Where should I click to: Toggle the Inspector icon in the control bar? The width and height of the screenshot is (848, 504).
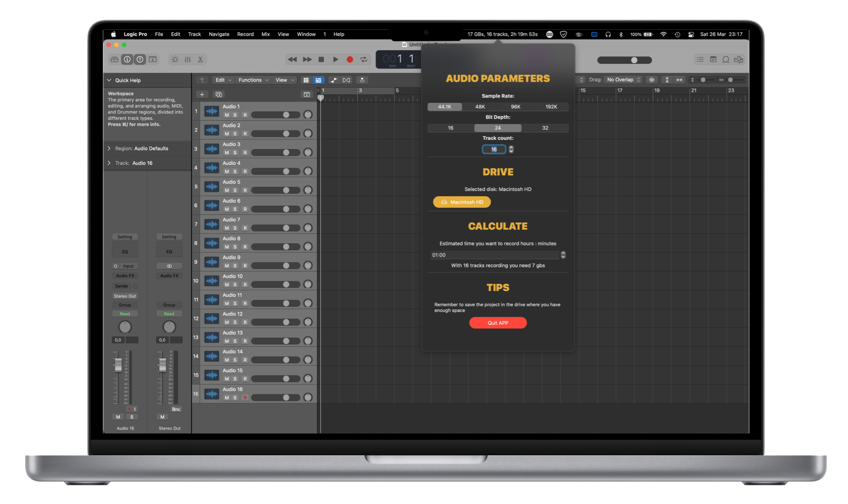click(x=127, y=60)
